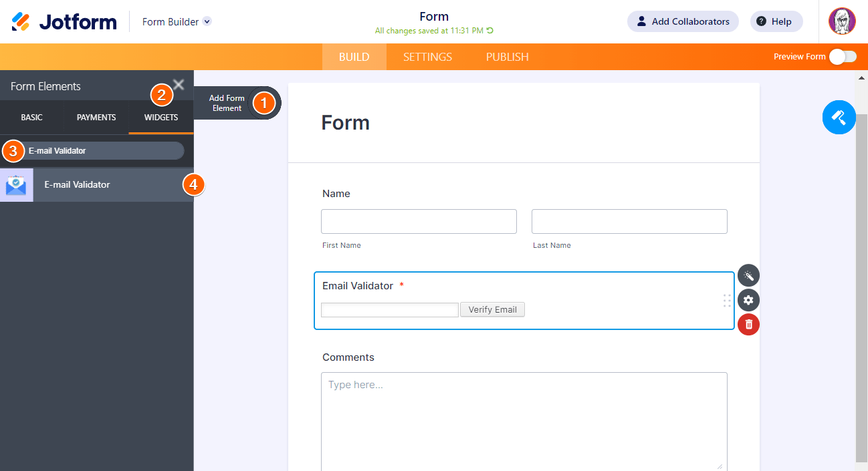Image resolution: width=868 pixels, height=471 pixels.
Task: Click the Jotform logo
Action: [x=64, y=21]
